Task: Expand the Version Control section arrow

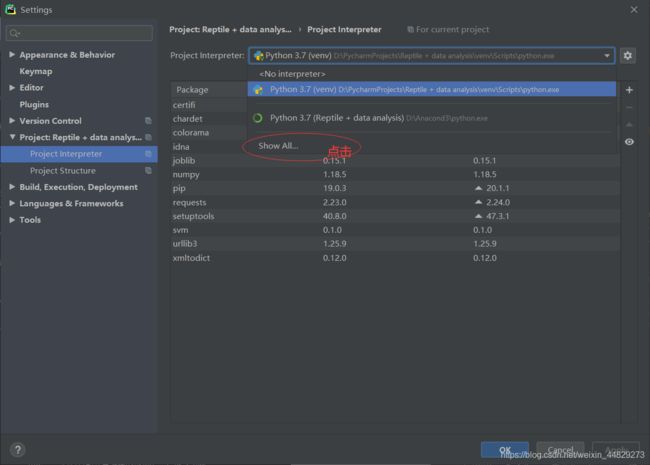Action: [x=12, y=121]
